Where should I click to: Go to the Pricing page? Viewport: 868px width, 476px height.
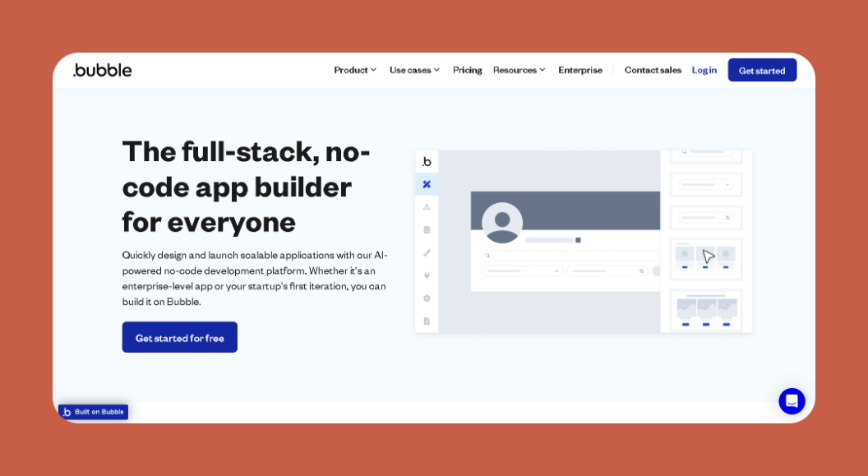(467, 70)
